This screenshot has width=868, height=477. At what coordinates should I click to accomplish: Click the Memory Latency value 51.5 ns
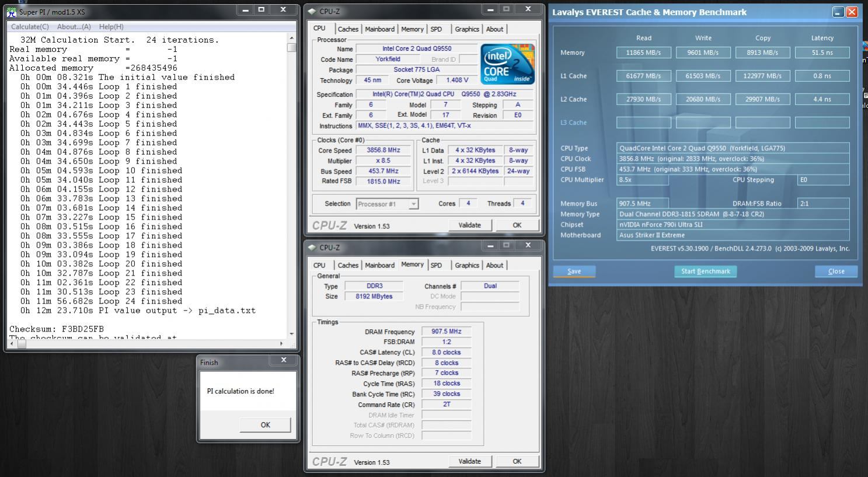tap(822, 53)
